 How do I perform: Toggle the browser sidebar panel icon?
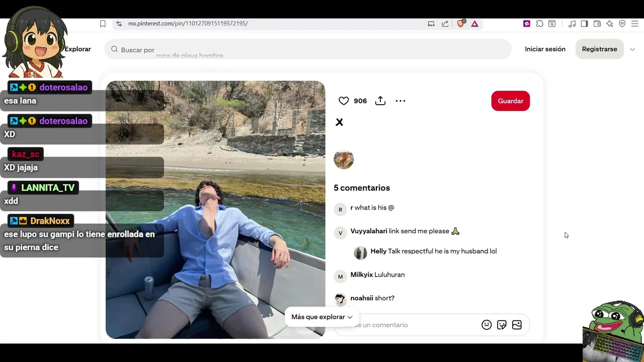584,24
